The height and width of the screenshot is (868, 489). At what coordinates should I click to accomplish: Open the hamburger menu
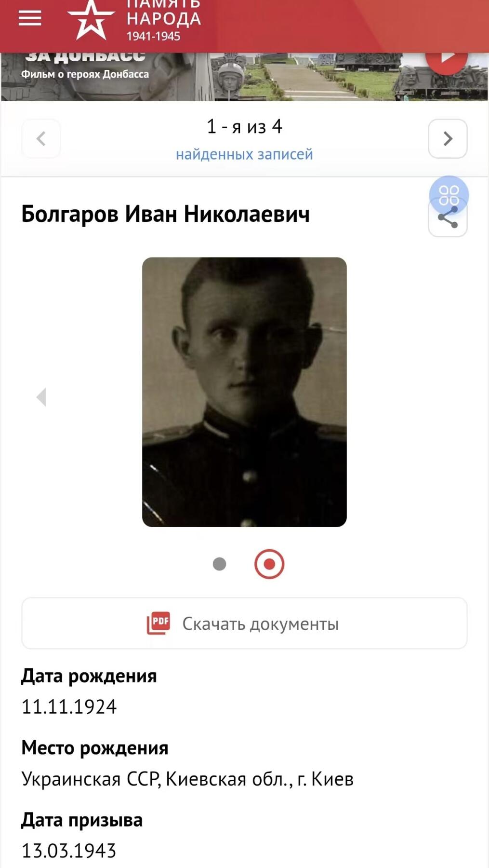(x=30, y=19)
